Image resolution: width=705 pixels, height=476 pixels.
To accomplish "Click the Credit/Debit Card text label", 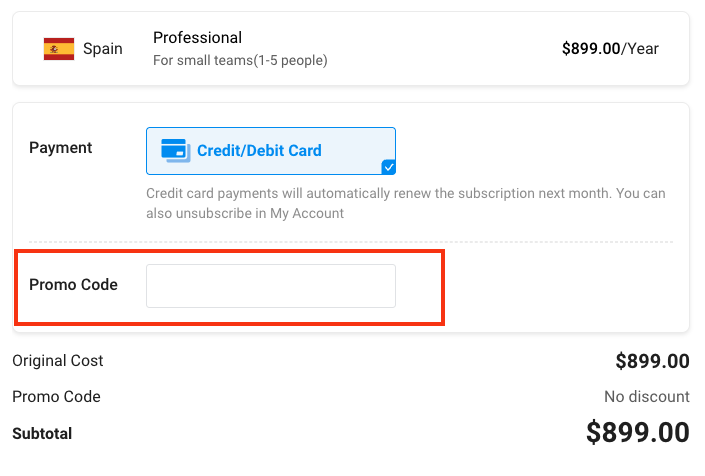I will [x=259, y=151].
